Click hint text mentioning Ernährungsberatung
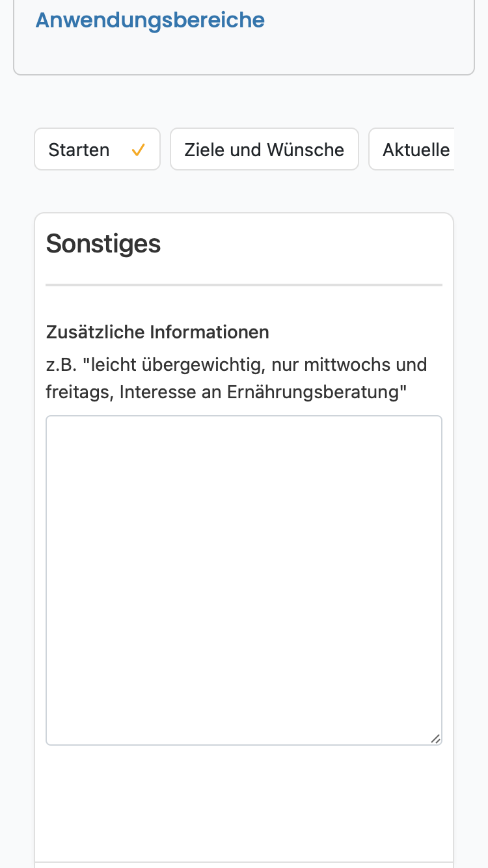The image size is (488, 868). pyautogui.click(x=226, y=392)
